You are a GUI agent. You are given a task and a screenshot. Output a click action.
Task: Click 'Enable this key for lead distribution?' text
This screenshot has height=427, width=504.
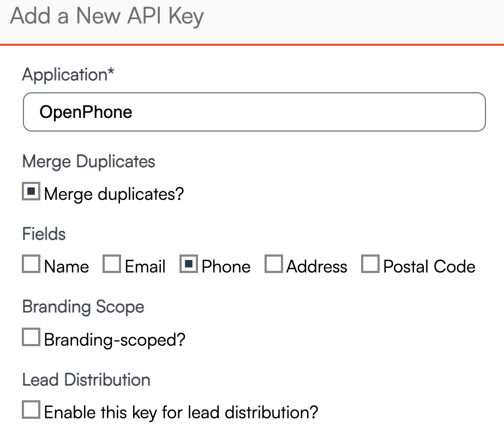point(181,412)
